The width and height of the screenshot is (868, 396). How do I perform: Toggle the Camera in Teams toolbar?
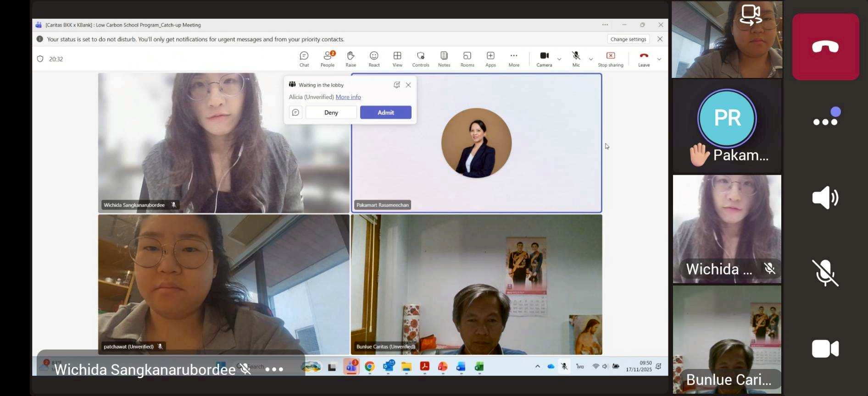[544, 59]
